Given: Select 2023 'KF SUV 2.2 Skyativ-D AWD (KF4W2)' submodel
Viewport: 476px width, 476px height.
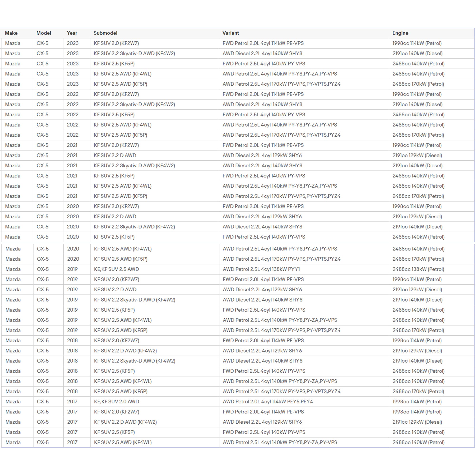Looking at the screenshot, I should (x=134, y=54).
